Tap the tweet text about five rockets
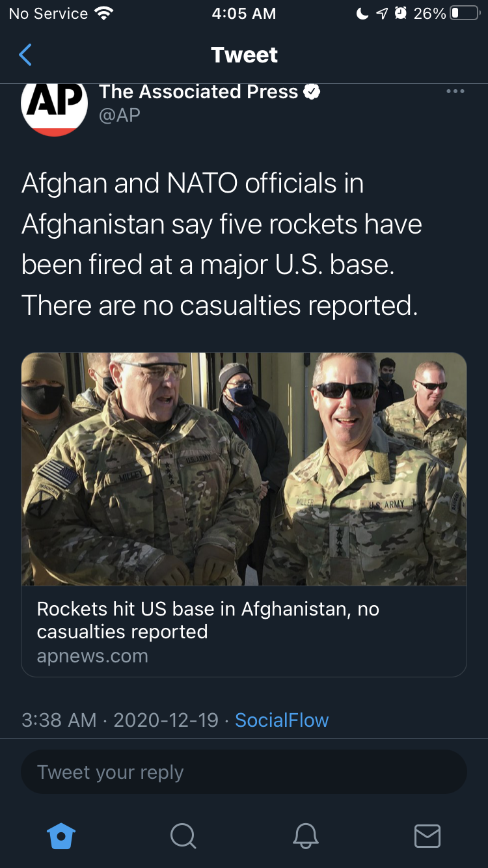 tap(222, 244)
